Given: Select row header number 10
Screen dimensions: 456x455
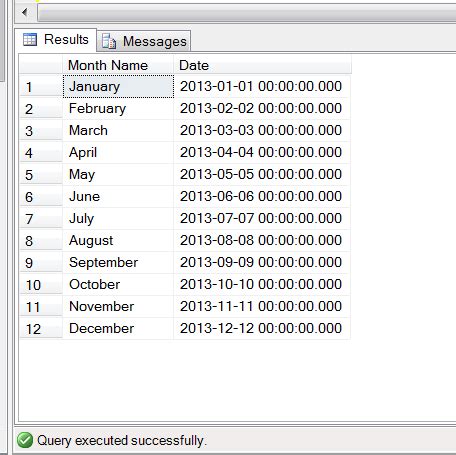Looking at the screenshot, I should (x=41, y=285).
